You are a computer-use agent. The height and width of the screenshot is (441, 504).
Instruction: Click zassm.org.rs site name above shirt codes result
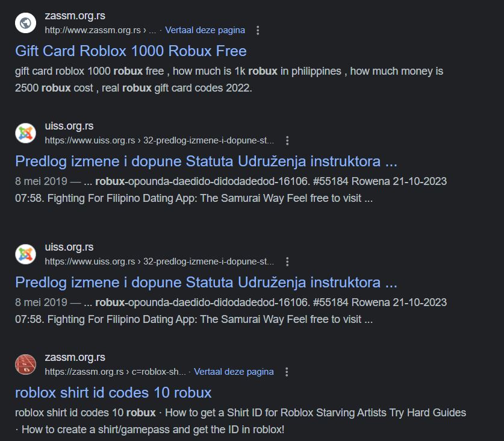pos(75,357)
